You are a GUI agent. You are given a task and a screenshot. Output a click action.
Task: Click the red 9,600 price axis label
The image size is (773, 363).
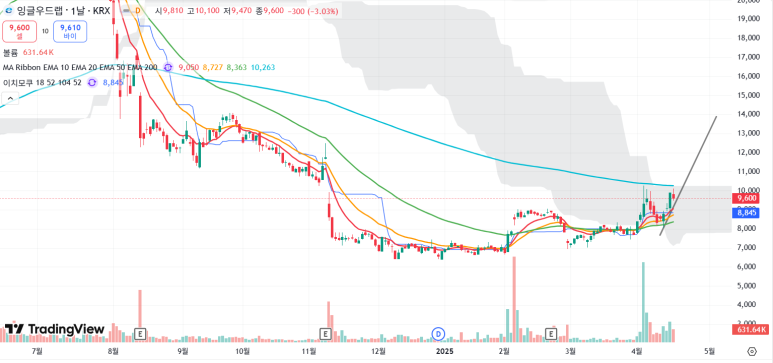(745, 198)
